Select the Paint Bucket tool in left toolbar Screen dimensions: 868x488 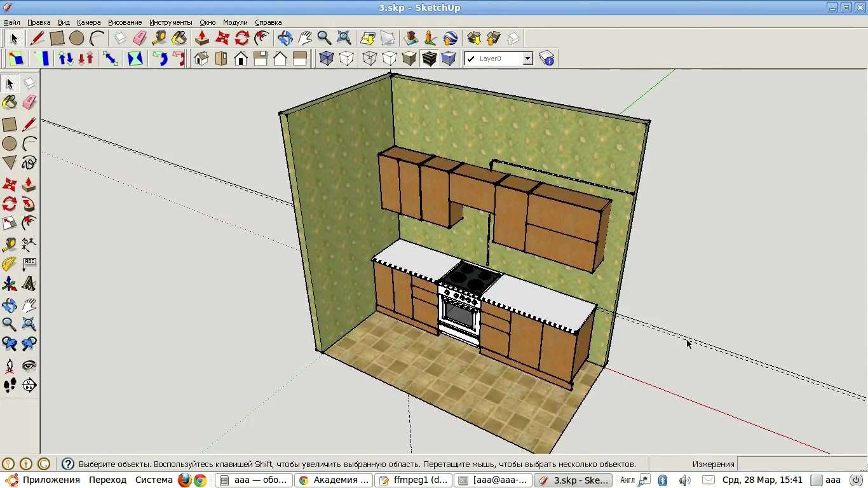pyautogui.click(x=10, y=102)
